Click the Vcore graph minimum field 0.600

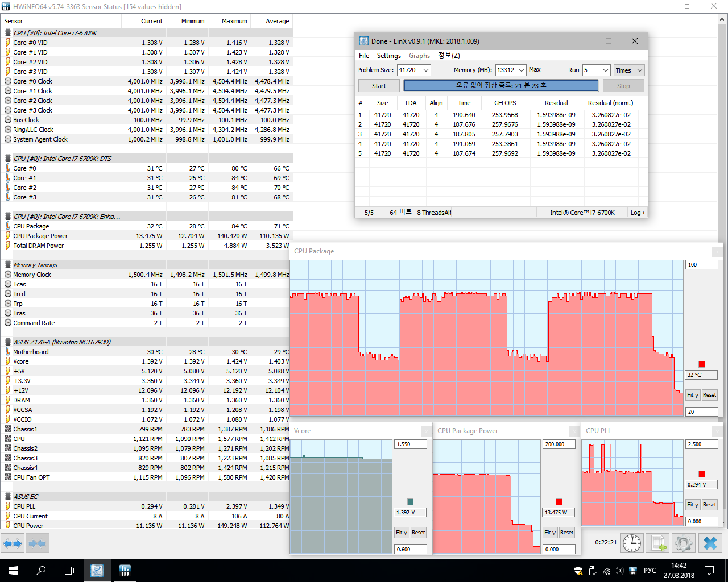(x=411, y=550)
